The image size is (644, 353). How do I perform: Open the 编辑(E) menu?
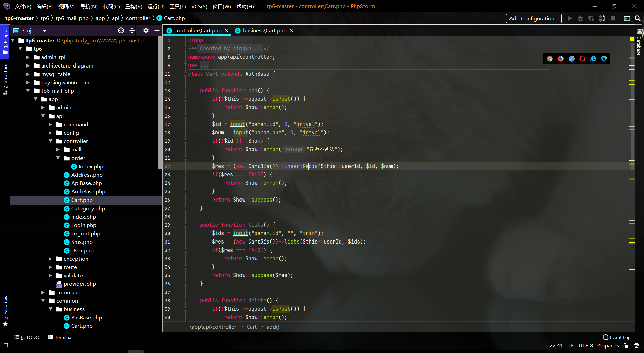pos(44,6)
